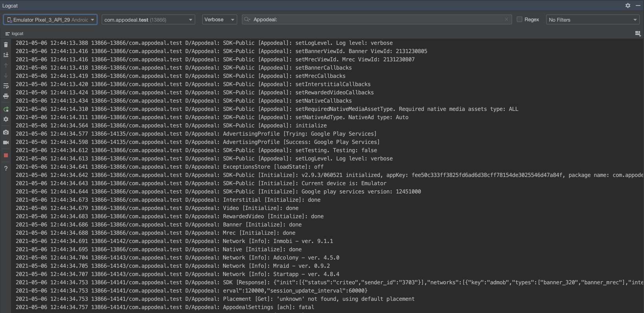
Task: Click the Print icon in sidebar
Action: (x=6, y=96)
